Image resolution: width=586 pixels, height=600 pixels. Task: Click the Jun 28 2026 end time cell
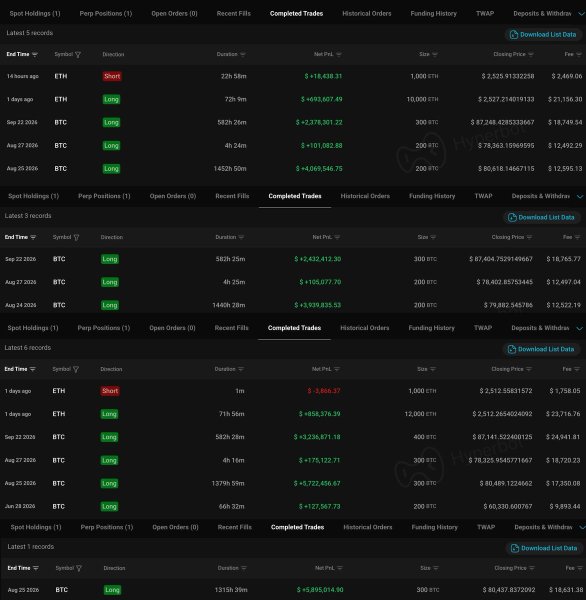(20, 506)
